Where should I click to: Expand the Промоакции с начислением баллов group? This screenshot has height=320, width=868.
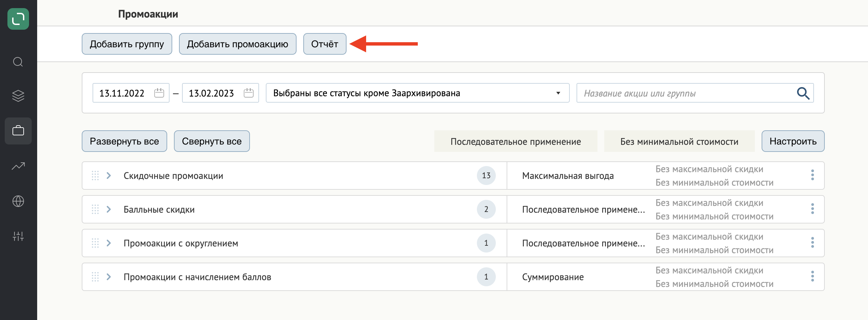[x=109, y=277]
